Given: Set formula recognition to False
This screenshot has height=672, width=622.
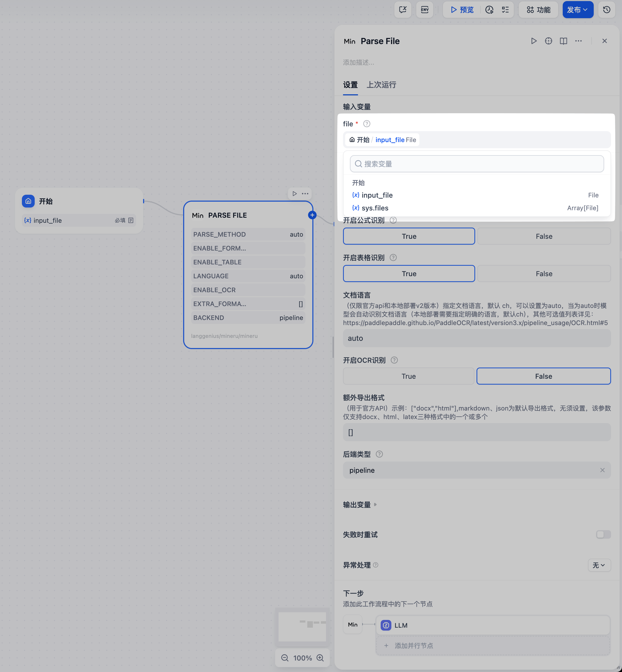Looking at the screenshot, I should [544, 236].
